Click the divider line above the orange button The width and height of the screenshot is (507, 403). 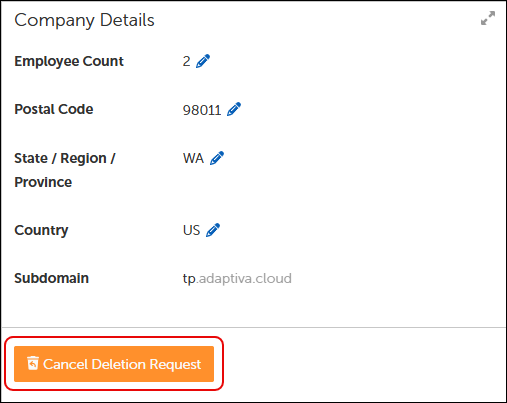(x=253, y=327)
